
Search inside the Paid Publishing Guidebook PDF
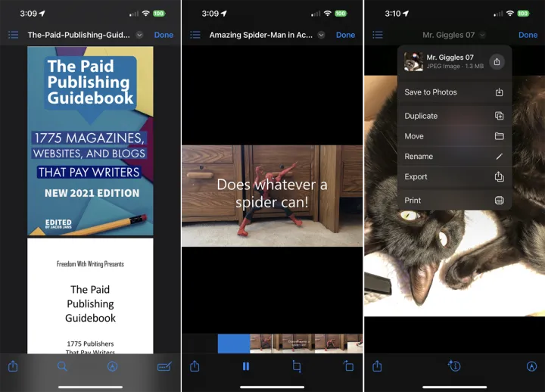coord(62,366)
